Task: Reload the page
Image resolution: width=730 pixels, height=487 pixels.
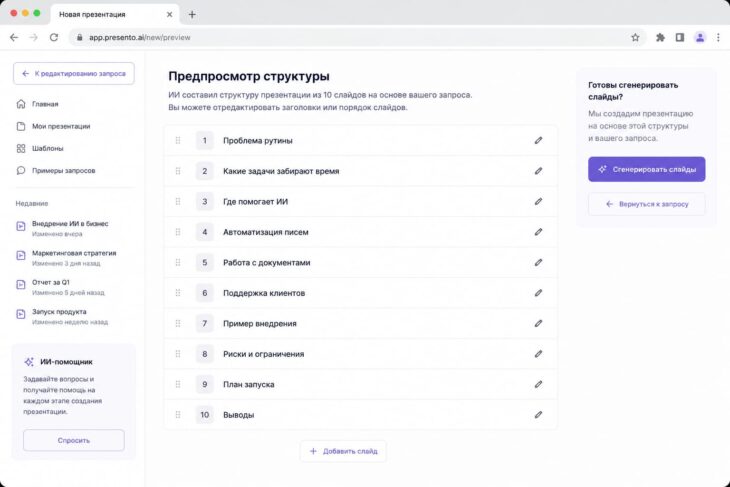Action: 54,37
